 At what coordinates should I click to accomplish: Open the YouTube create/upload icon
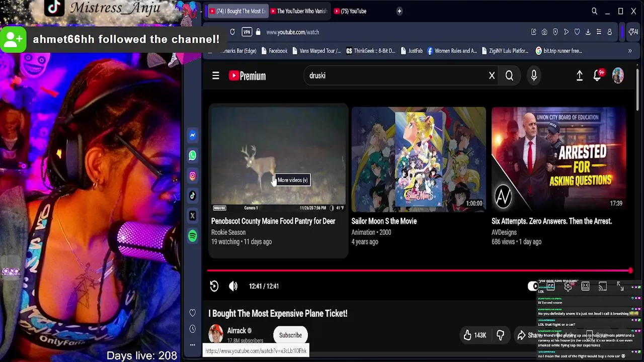580,75
